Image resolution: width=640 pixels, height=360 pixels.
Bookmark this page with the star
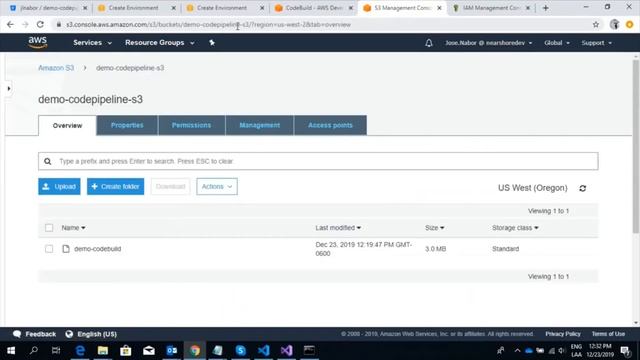(596, 24)
